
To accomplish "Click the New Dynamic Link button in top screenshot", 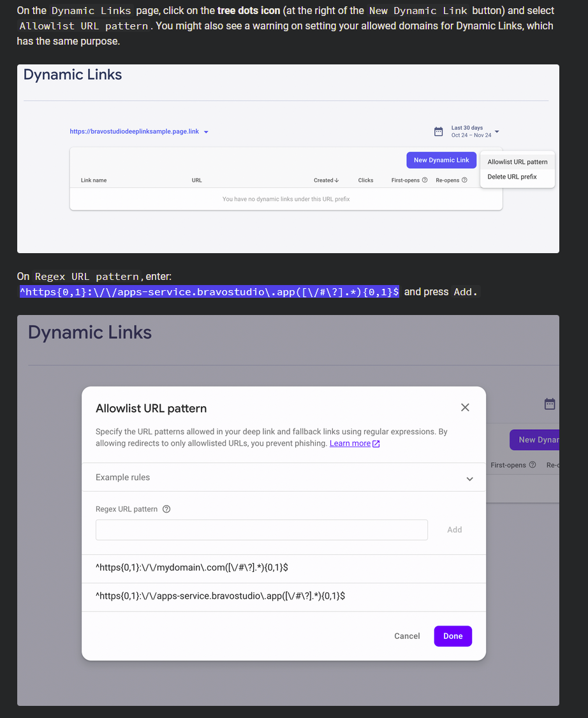I will pos(441,160).
